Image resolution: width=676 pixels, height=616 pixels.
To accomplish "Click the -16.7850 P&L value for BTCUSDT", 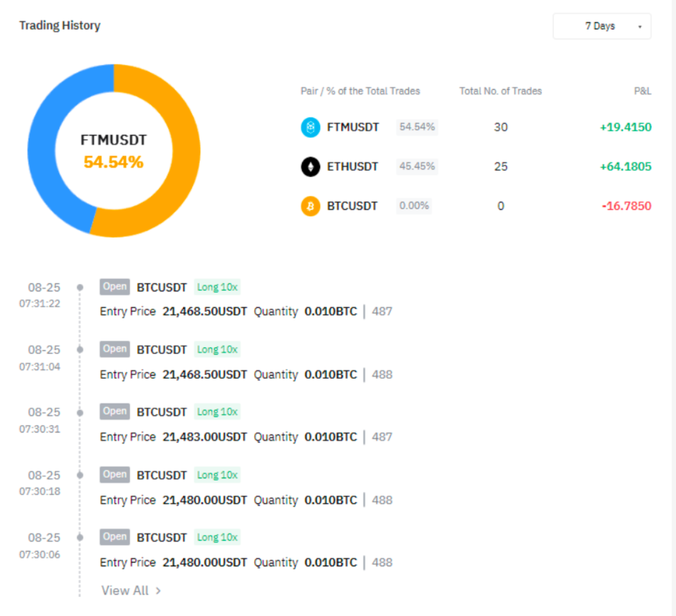I will (626, 206).
